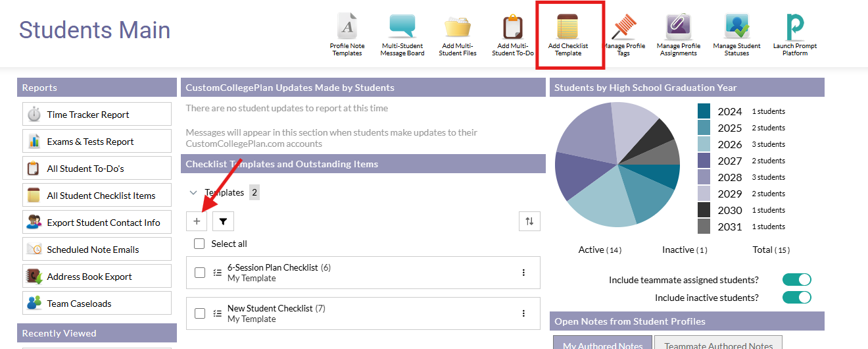
Task: Check the Select all checkbox
Action: tap(199, 244)
